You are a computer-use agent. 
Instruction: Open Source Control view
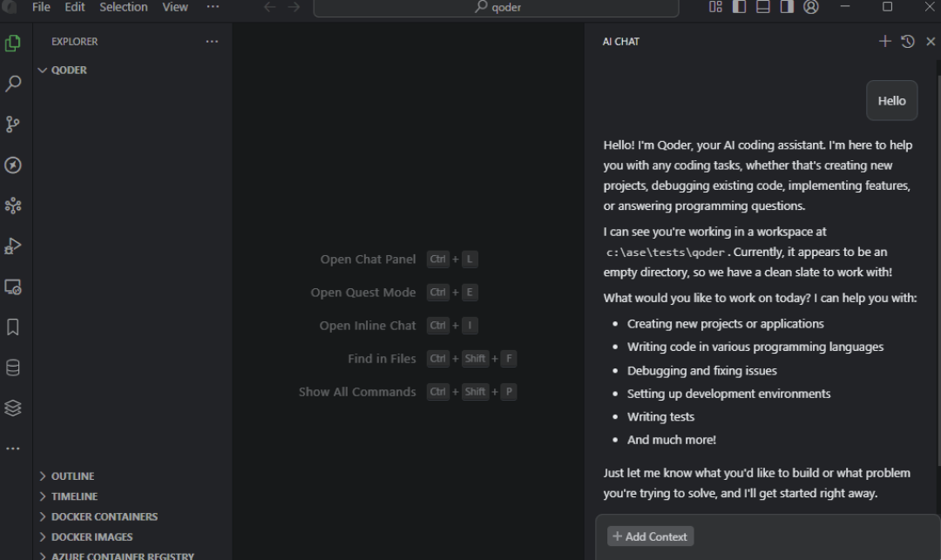[x=12, y=125]
